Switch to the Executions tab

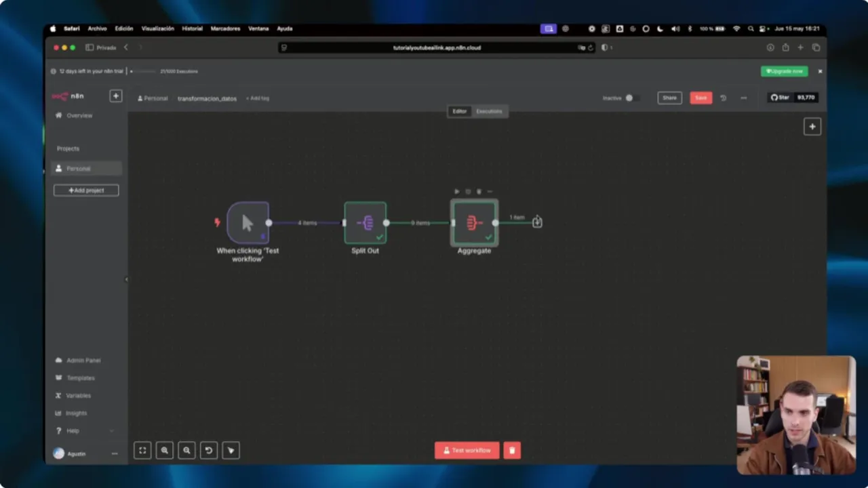coord(489,111)
